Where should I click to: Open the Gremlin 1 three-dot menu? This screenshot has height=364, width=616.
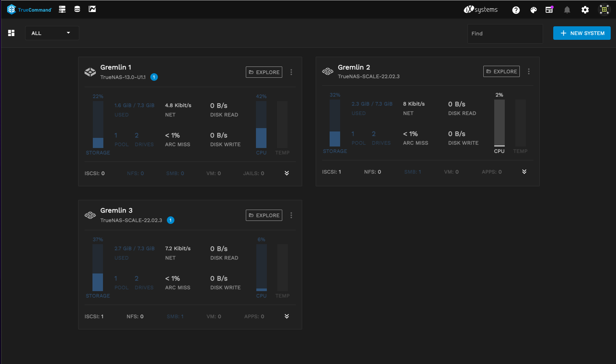pyautogui.click(x=291, y=72)
